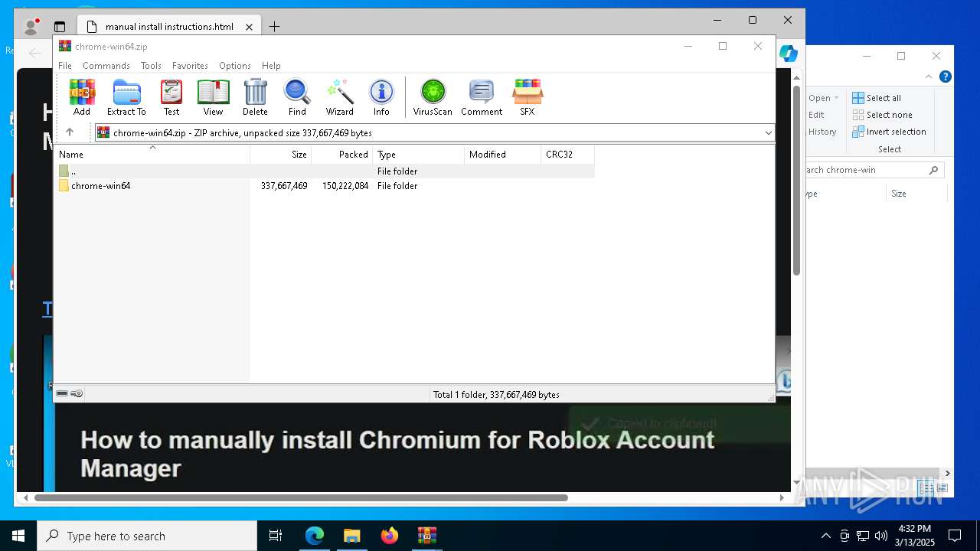Open File Explorer from the taskbar
This screenshot has height=551, width=980.
pyautogui.click(x=352, y=536)
